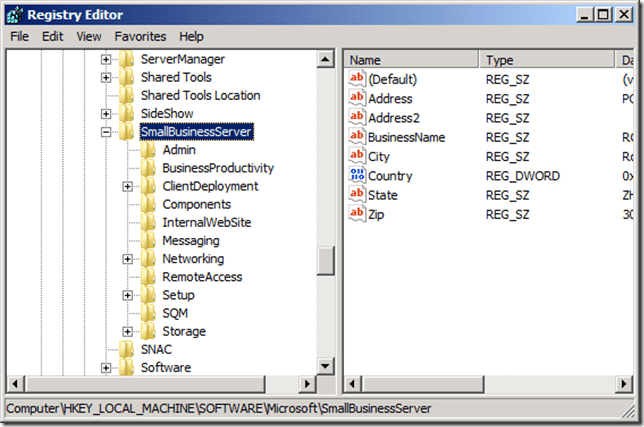Select the BusinessName value name
Screen dimensions: 644x427
(x=406, y=137)
